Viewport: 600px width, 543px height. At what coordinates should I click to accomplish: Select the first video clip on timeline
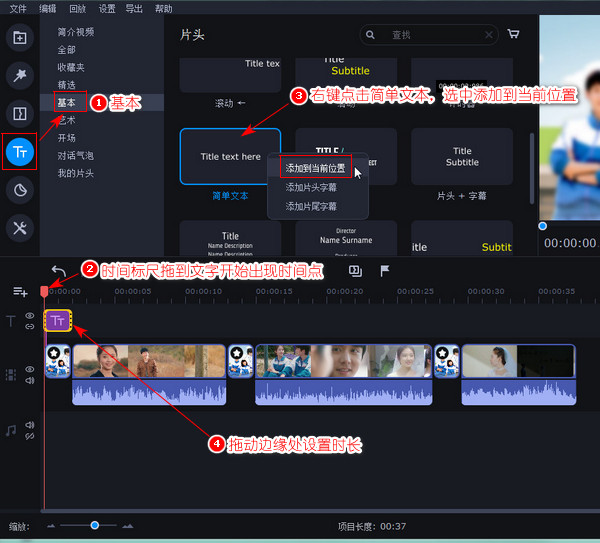pyautogui.click(x=149, y=361)
